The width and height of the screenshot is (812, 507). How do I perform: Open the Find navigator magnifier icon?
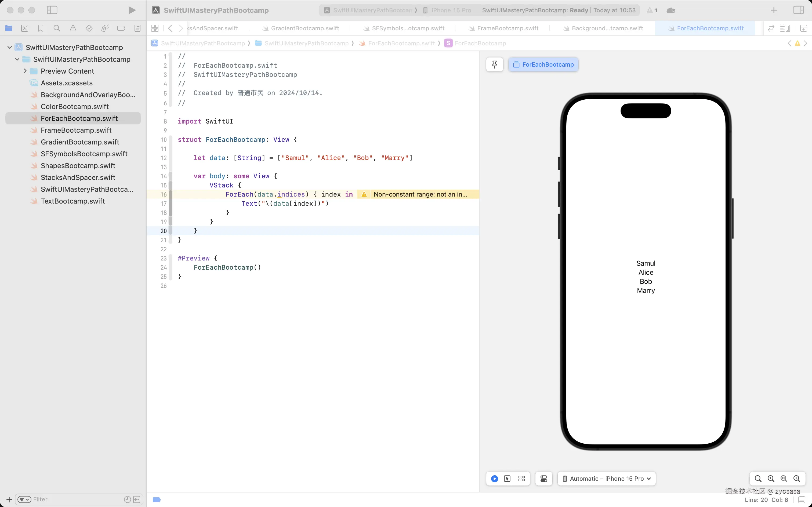coord(57,28)
